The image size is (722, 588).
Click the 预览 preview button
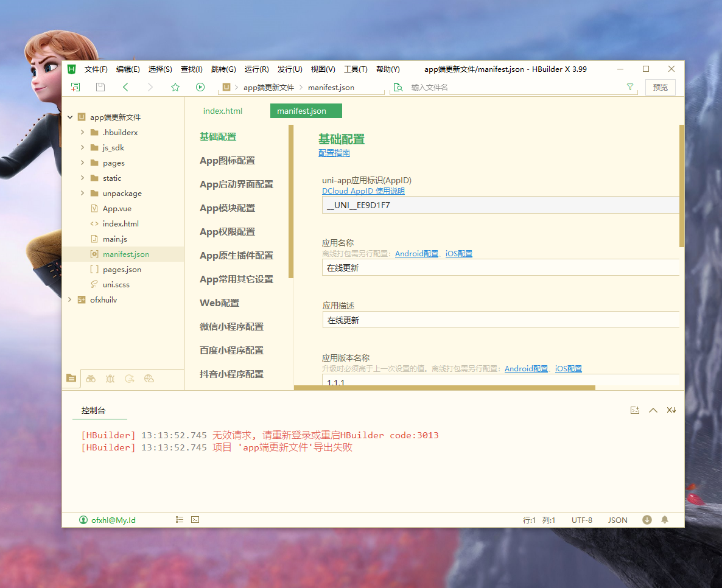660,87
